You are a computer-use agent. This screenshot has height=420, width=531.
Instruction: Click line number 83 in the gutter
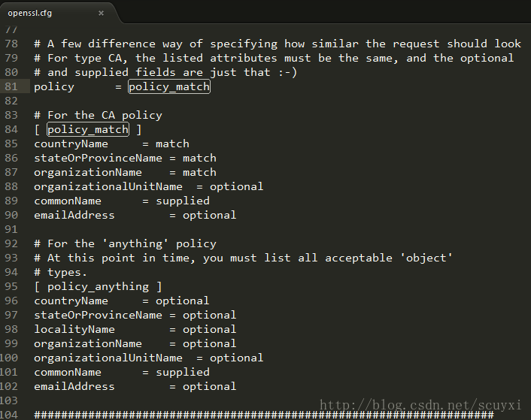[11, 116]
